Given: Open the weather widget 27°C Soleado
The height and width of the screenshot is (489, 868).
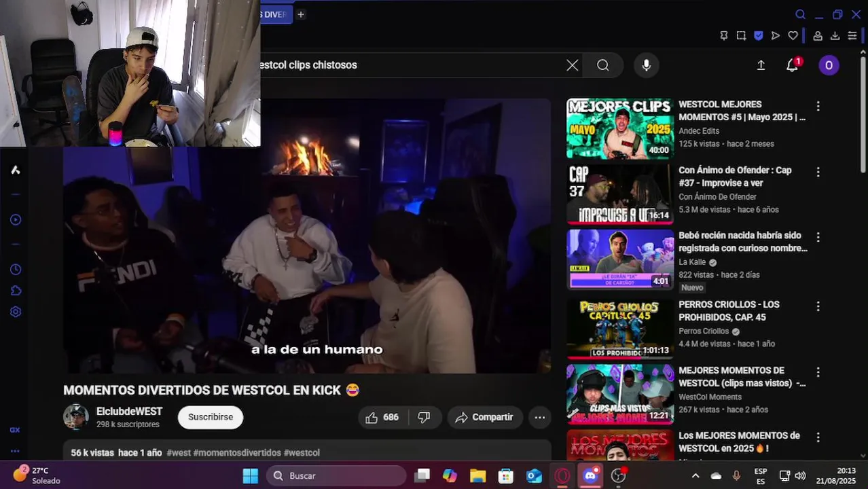Looking at the screenshot, I should tap(37, 475).
